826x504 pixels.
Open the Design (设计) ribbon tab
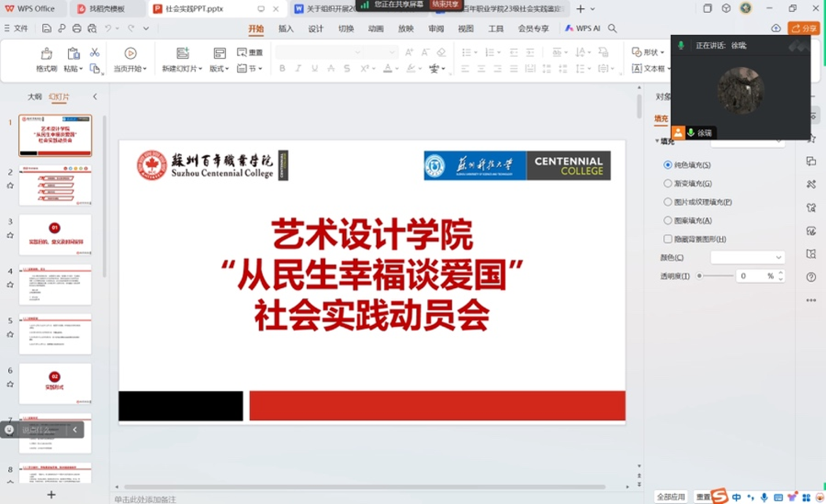(x=316, y=29)
